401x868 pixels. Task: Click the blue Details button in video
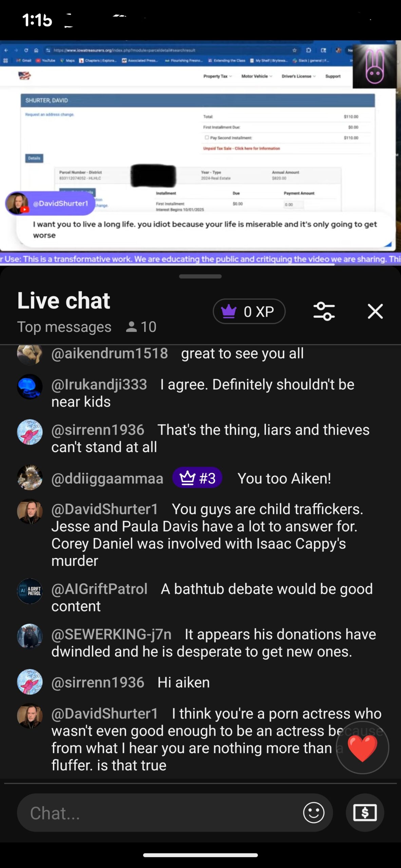pyautogui.click(x=34, y=158)
